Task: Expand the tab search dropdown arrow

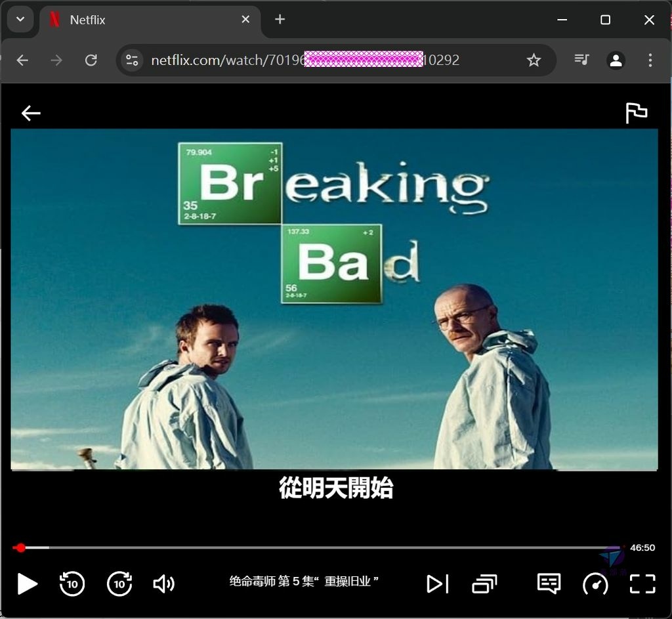Action: coord(20,19)
